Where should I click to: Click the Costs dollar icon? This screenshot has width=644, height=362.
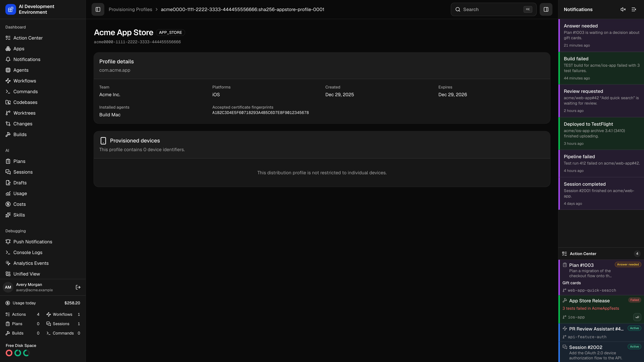[x=8, y=204]
